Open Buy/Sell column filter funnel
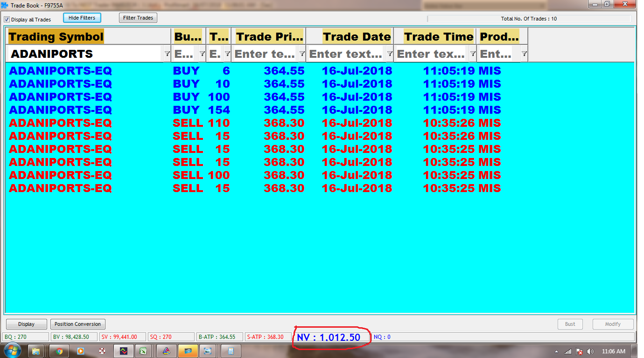 (202, 54)
